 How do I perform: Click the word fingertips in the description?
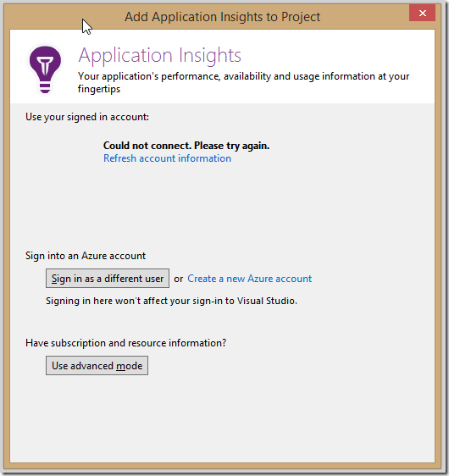(x=99, y=89)
